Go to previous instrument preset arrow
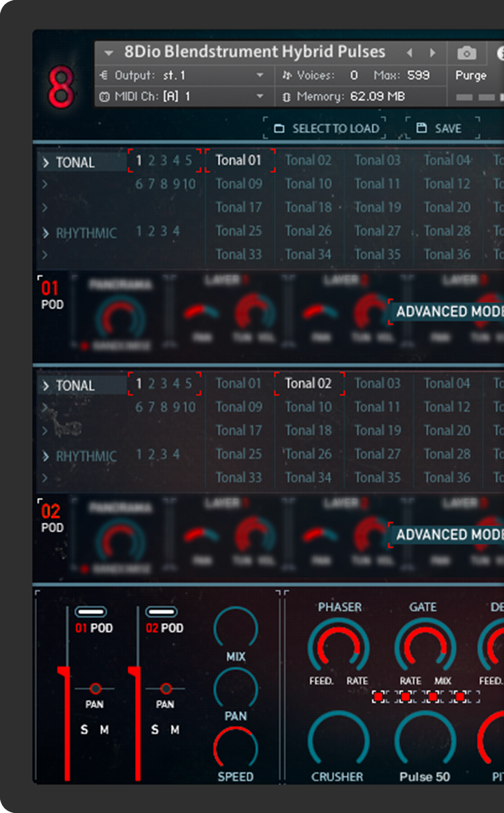Image resolution: width=504 pixels, height=813 pixels. click(x=409, y=53)
